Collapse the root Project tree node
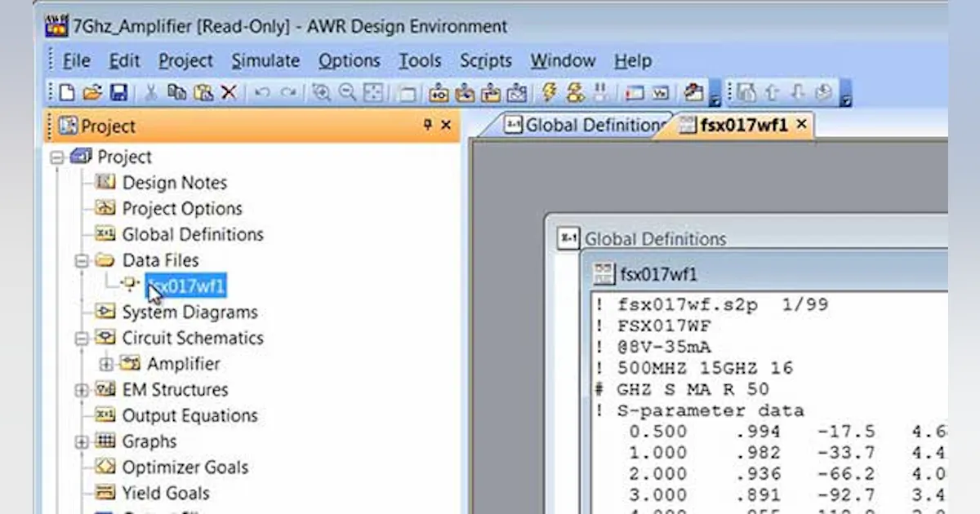The width and height of the screenshot is (980, 514). pos(57,157)
